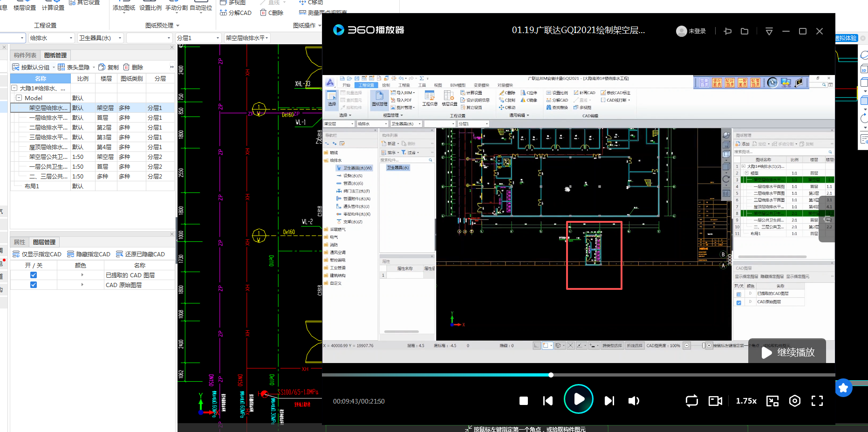The image size is (868, 432).
Task: Click the 隐藏指定CAD button
Action: tap(89, 254)
